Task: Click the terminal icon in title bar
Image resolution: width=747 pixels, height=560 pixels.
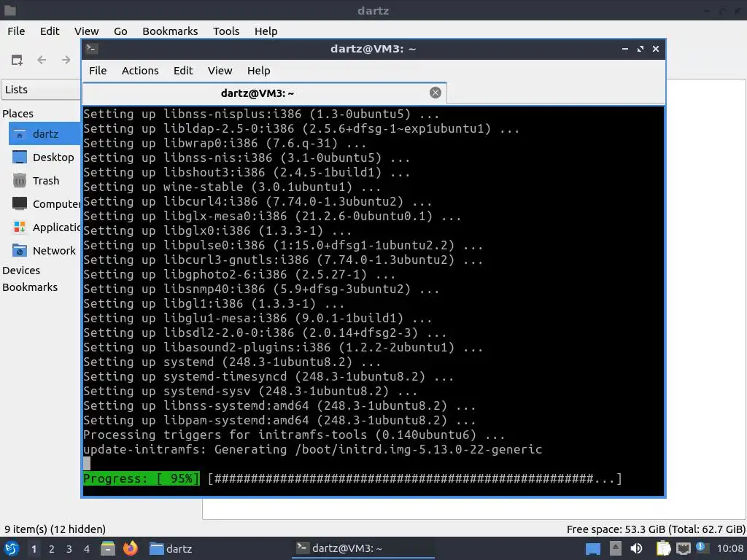Action: (x=92, y=49)
